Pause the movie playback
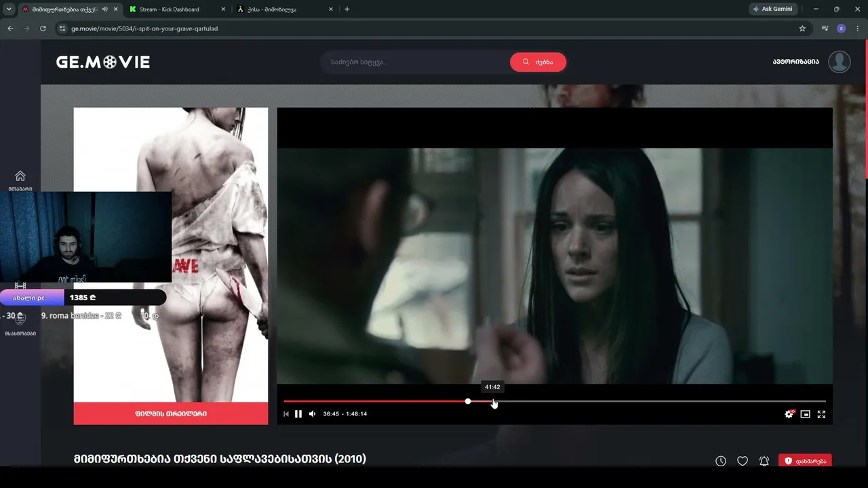 [x=298, y=414]
